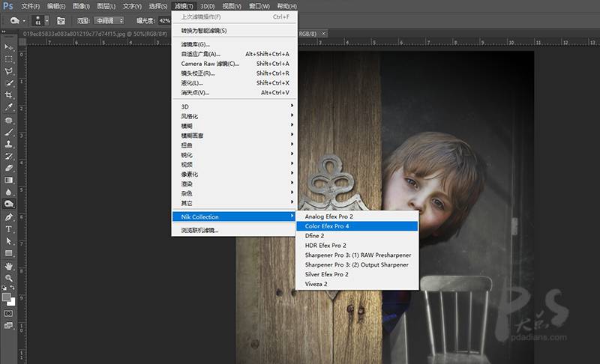Screen dimensions: 600x364
Task: Select the Move tool
Action: (x=8, y=47)
